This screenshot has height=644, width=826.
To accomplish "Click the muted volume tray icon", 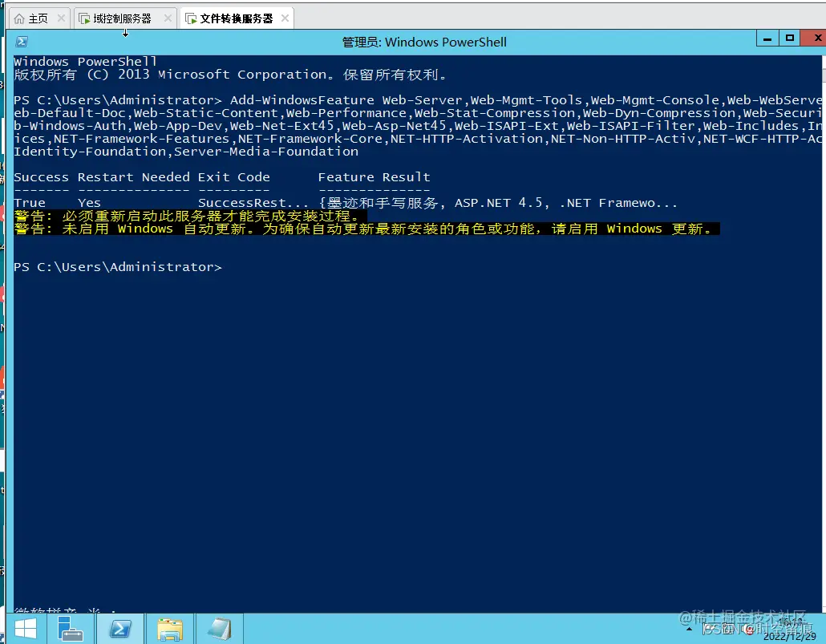I will click(x=750, y=629).
